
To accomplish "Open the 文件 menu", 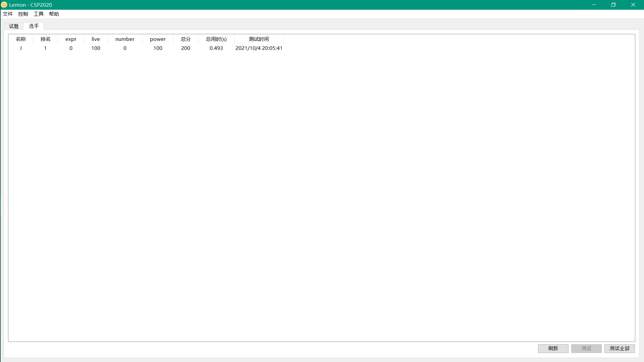I will tap(8, 14).
